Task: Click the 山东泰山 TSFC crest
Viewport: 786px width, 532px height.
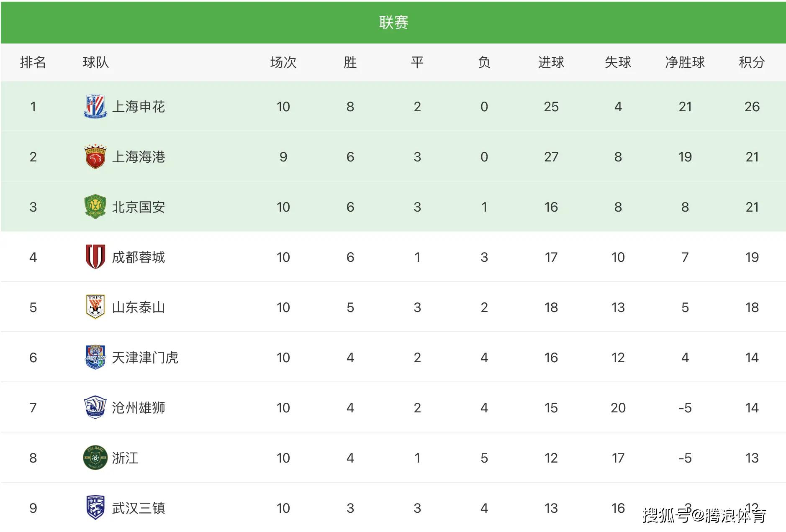Action: pyautogui.click(x=95, y=307)
